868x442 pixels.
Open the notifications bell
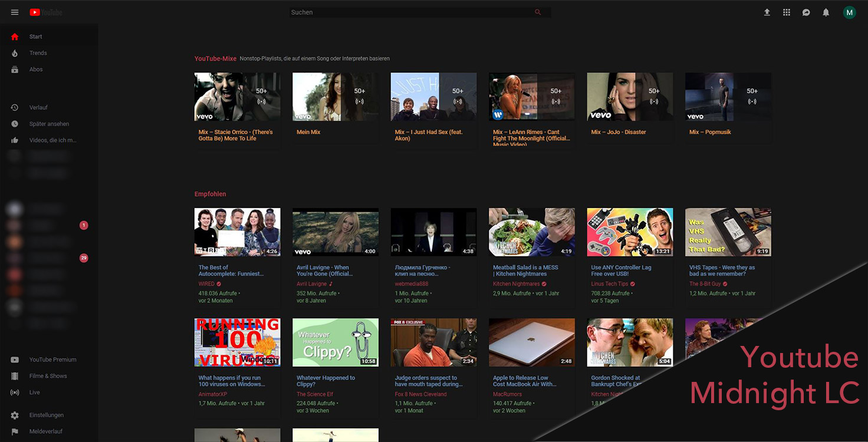pos(826,12)
